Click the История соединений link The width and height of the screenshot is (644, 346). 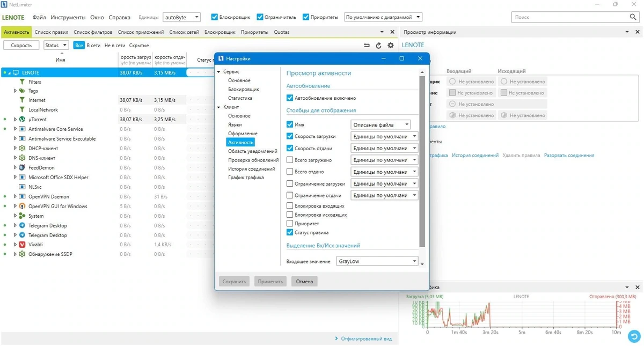coord(475,156)
